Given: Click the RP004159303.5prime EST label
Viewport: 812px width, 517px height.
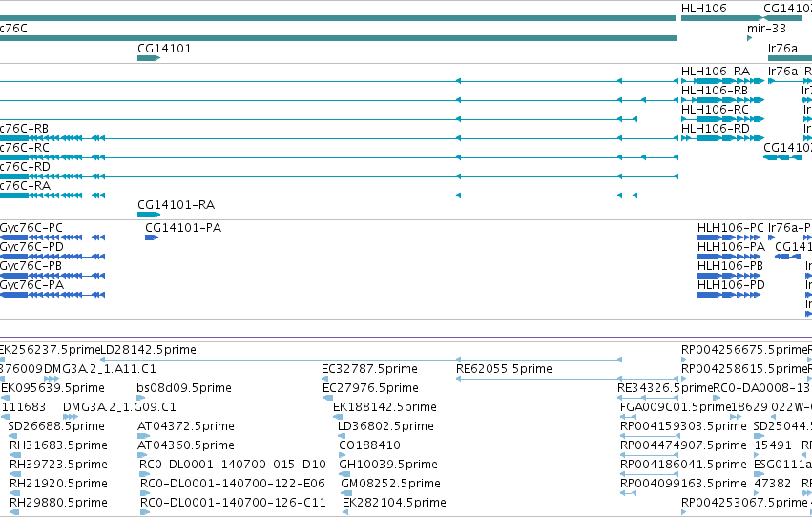Looking at the screenshot, I should pos(683,426).
